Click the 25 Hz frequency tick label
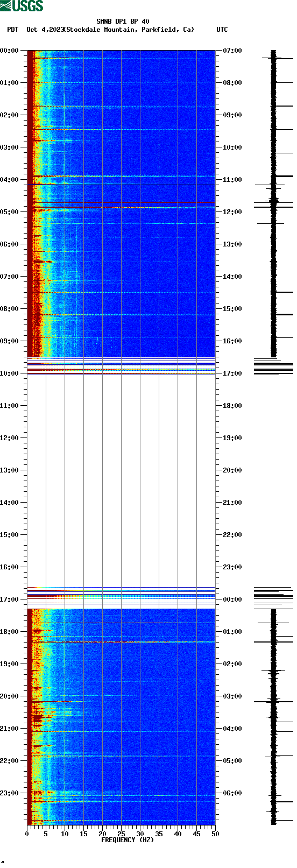 [x=121, y=834]
